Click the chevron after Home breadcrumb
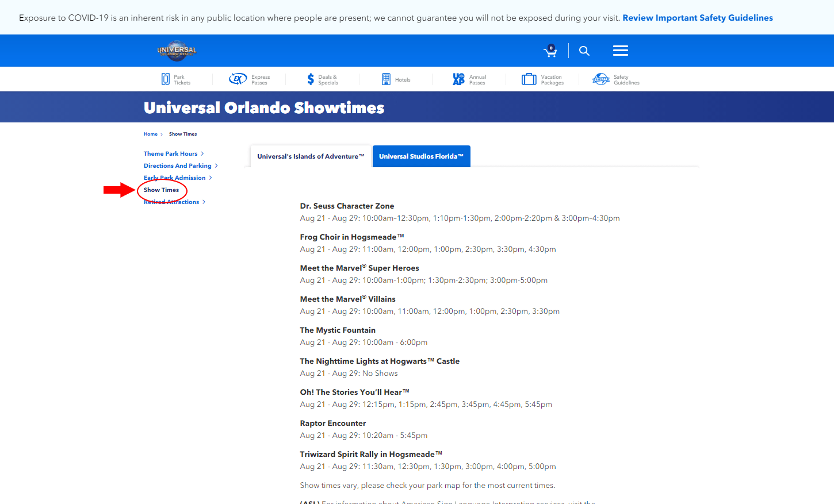 click(162, 134)
